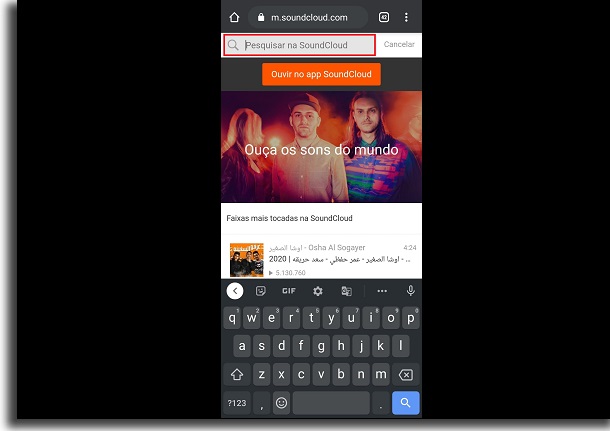Tap the h key
Viewport: 610px width, 431px height.
pyautogui.click(x=341, y=346)
